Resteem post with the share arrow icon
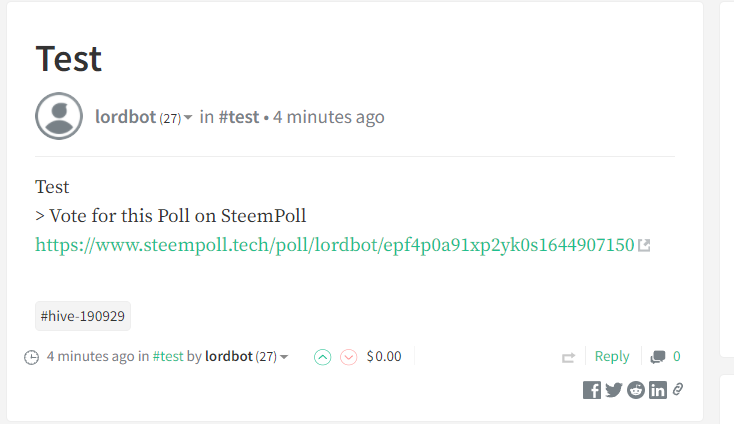 coord(568,358)
